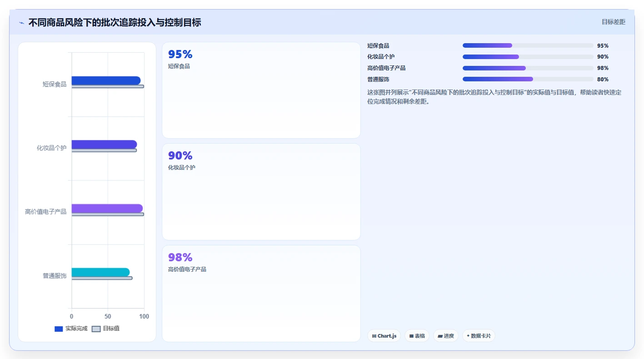Click the 短保食品 label in progress list
Image resolution: width=644 pixels, height=359 pixels.
pos(378,46)
